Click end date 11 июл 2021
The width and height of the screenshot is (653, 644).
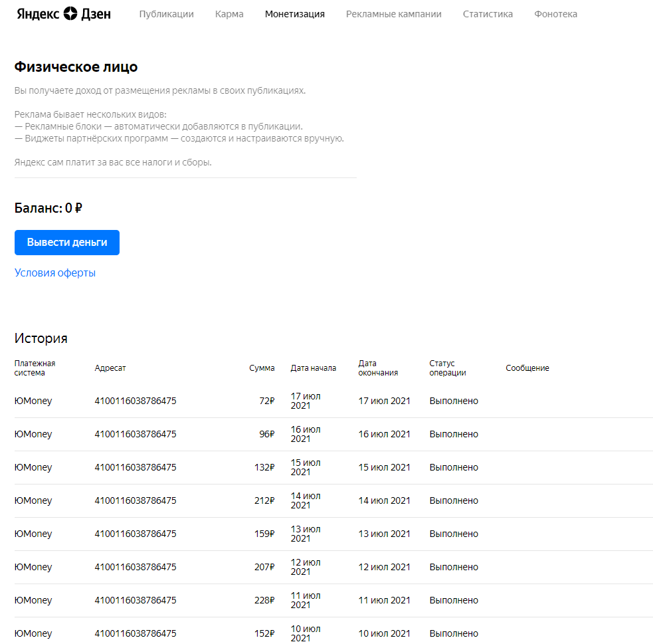pyautogui.click(x=385, y=600)
